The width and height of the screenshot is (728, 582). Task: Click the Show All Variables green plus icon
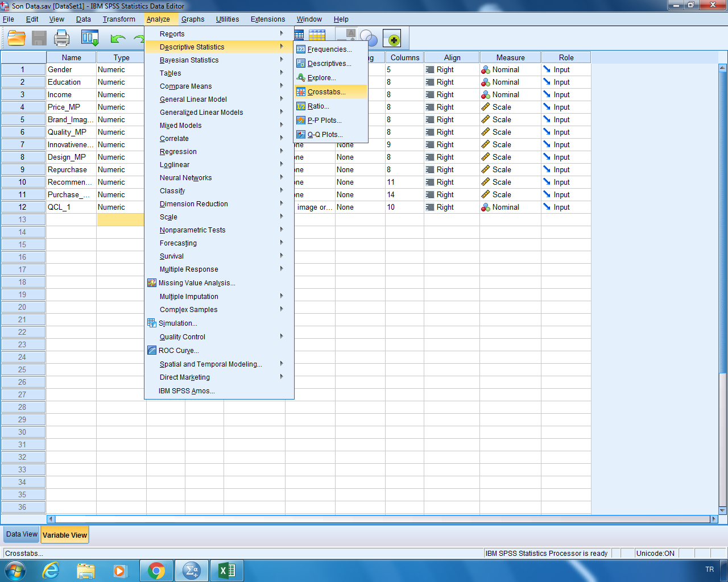(x=392, y=38)
